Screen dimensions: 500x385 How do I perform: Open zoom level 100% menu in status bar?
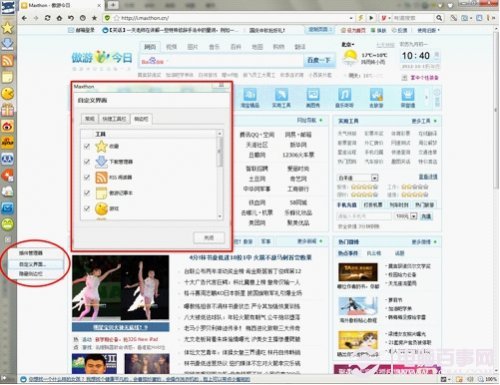(x=488, y=379)
